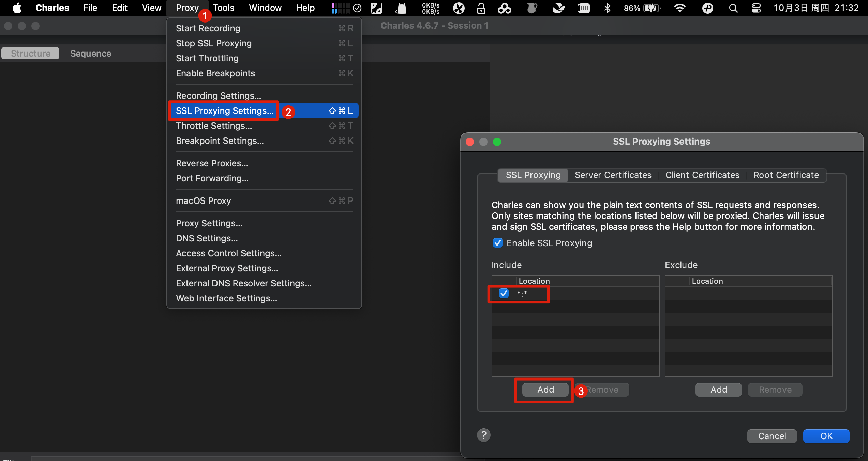The image size is (868, 461).
Task: Open the Apple menu
Action: pos(17,8)
